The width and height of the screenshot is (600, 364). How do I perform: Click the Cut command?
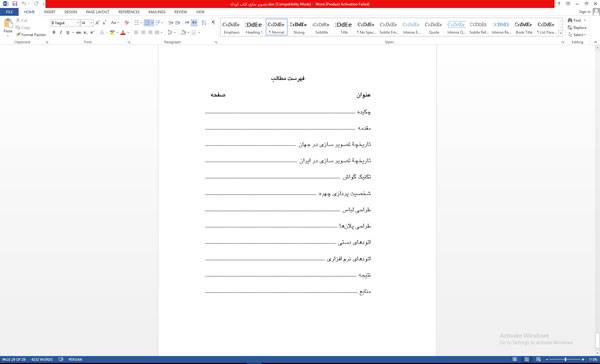point(21,20)
